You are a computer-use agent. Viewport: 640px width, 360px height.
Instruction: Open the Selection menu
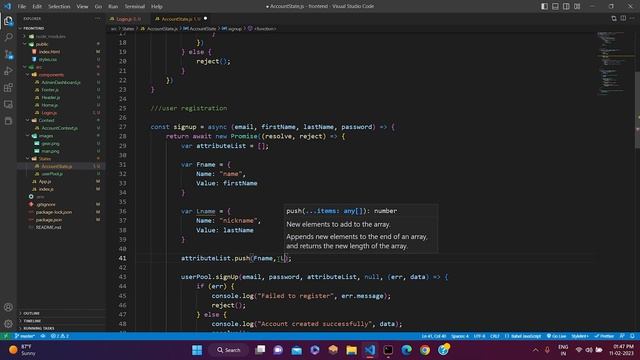coord(59,7)
